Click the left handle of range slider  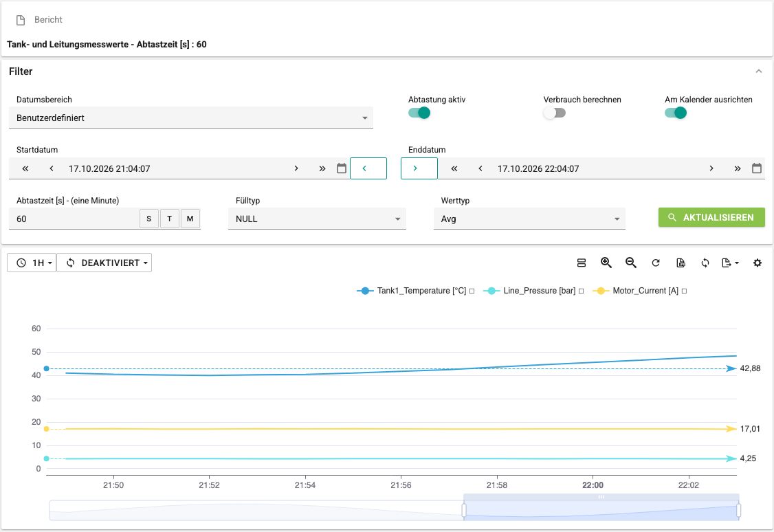pyautogui.click(x=464, y=510)
